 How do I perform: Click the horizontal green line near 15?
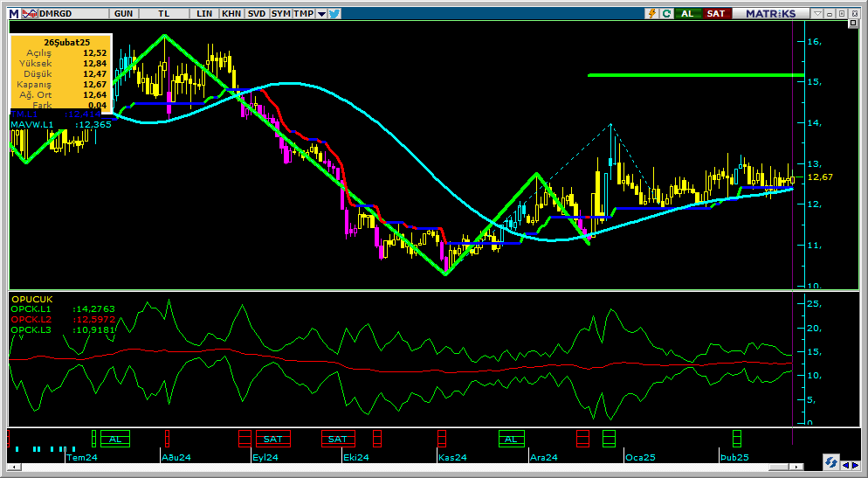pos(696,75)
